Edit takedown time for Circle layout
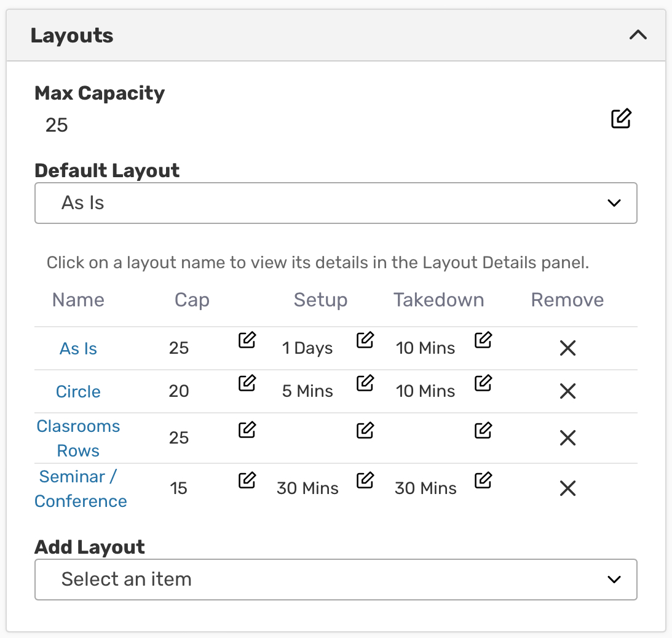 point(483,383)
